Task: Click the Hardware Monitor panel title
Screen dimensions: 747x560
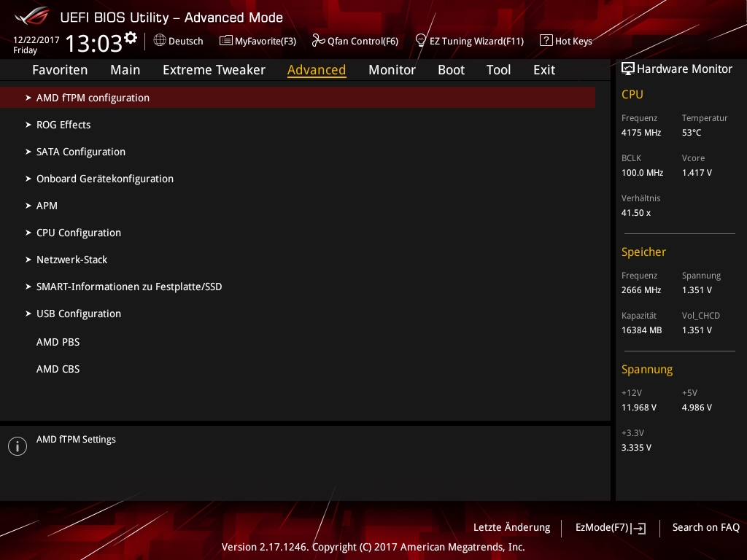Action: (x=684, y=69)
